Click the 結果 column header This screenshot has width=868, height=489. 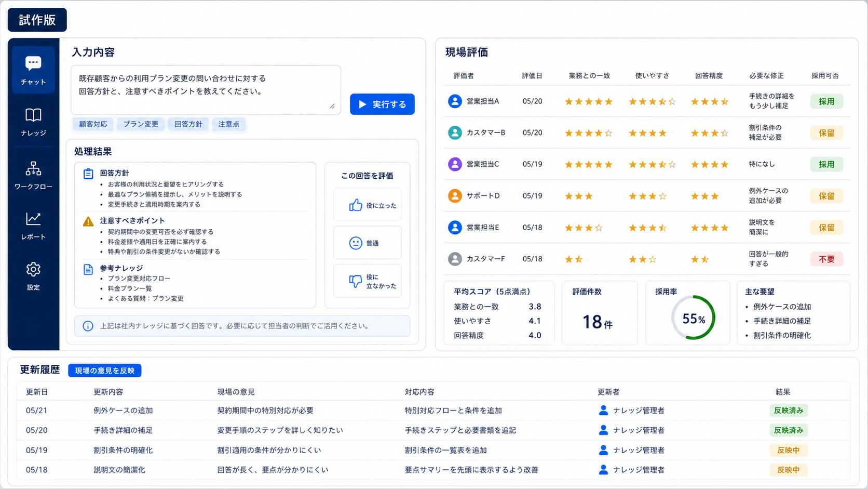[x=783, y=392]
